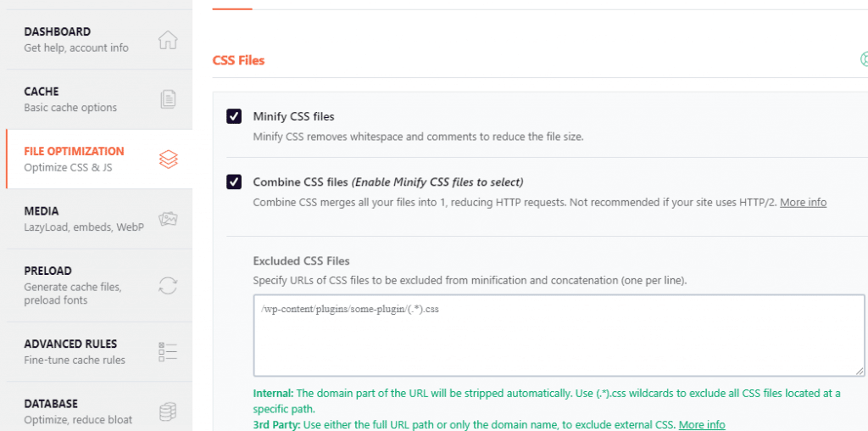Click the Database stack icon
This screenshot has height=431, width=868.
pyautogui.click(x=168, y=411)
